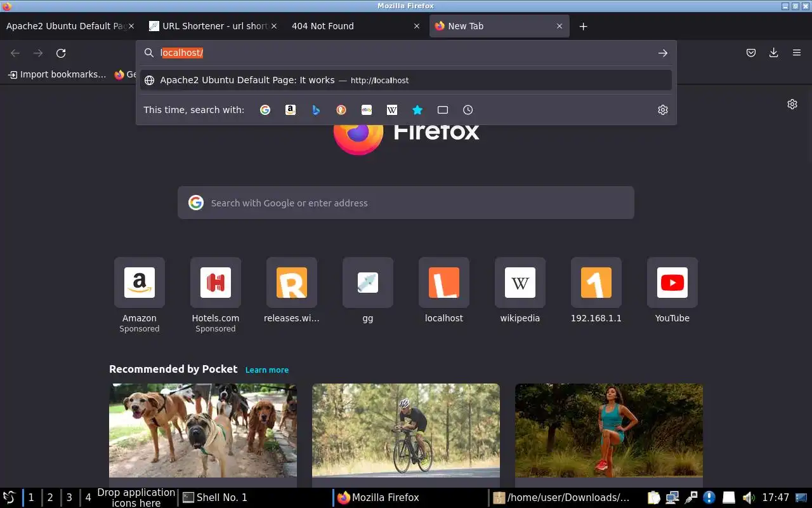Open the network tray icon
Screen dimensions: 812x508
point(672,498)
